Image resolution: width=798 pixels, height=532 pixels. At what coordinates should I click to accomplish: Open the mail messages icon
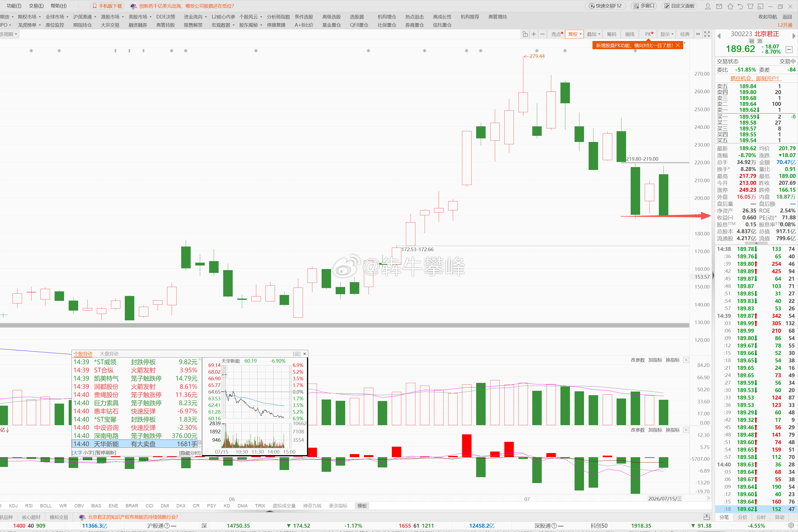point(719,6)
